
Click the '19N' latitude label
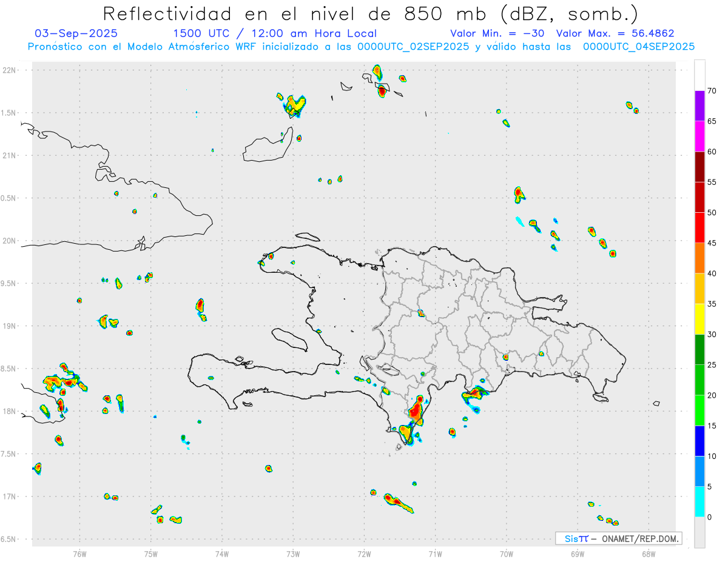point(10,326)
